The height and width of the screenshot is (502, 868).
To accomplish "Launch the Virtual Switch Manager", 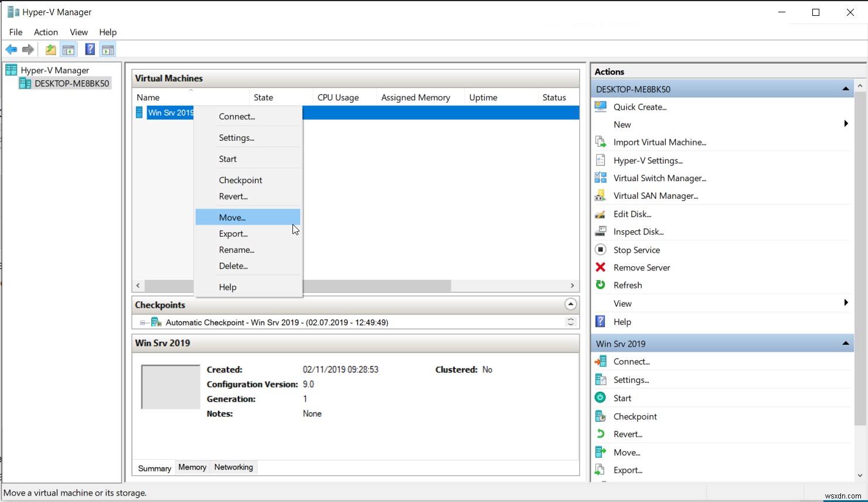I will pos(659,178).
